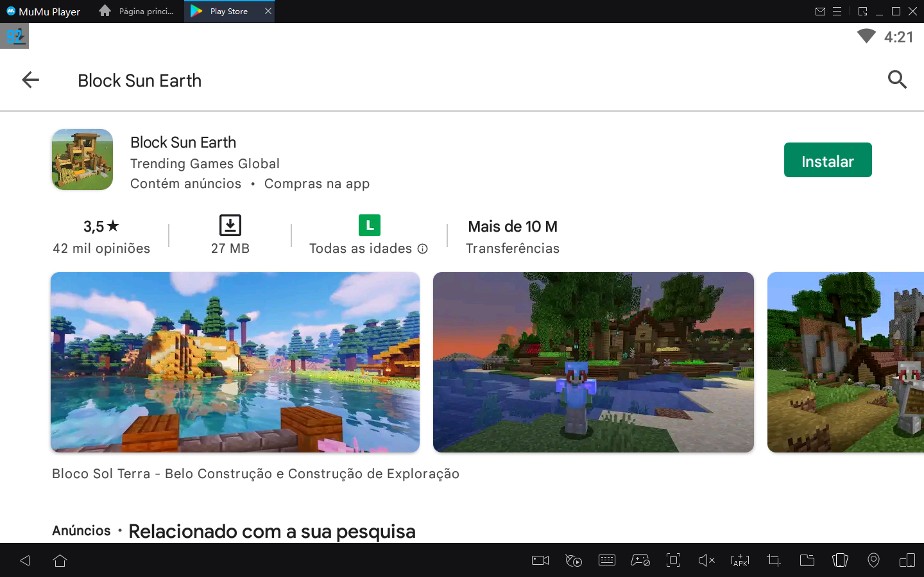Click the Mais de 10 M downloads text
Viewport: 924px width, 577px height.
point(513,227)
